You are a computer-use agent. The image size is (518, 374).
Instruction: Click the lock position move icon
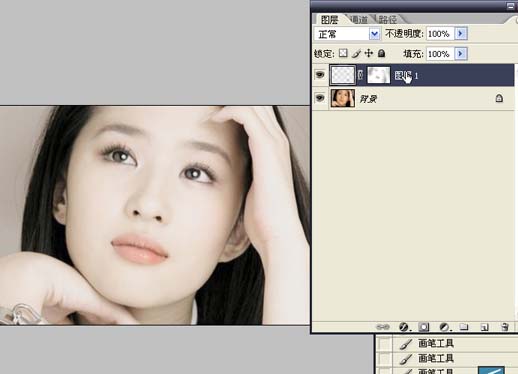point(369,53)
